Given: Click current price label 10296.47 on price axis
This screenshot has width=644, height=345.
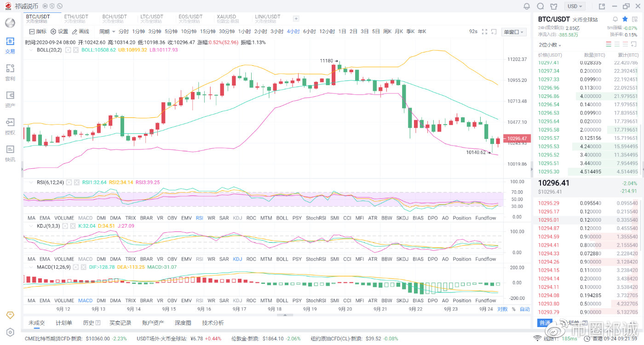Looking at the screenshot, I should 516,138.
